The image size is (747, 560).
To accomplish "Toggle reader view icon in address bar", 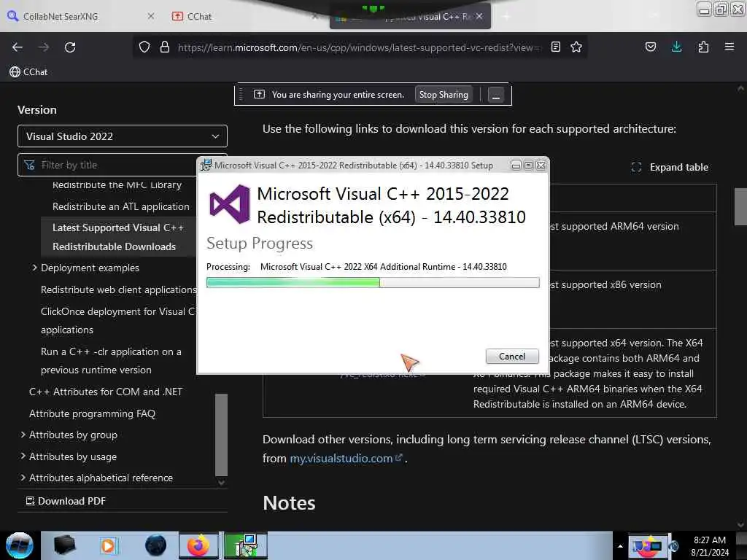I will (x=555, y=47).
